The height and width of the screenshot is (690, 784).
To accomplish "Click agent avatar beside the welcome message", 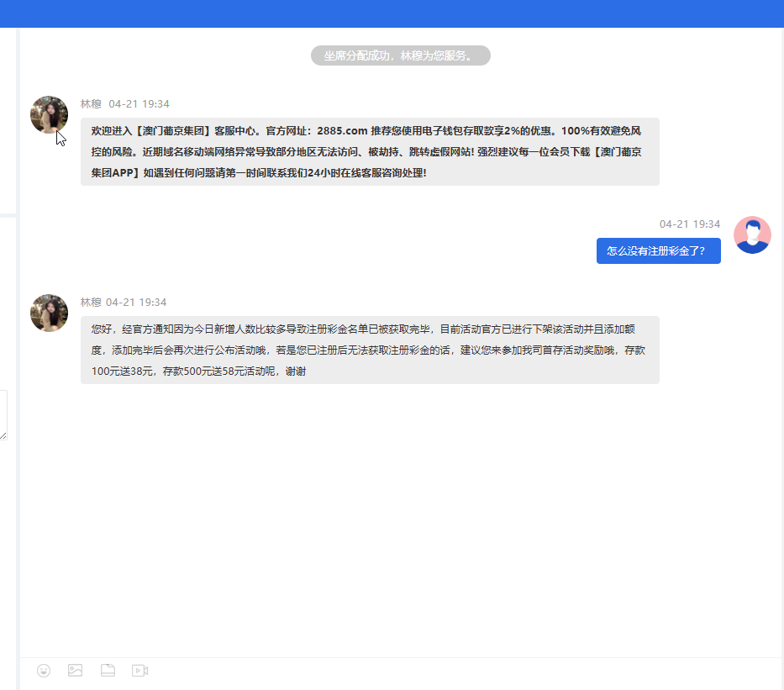I will [x=49, y=114].
